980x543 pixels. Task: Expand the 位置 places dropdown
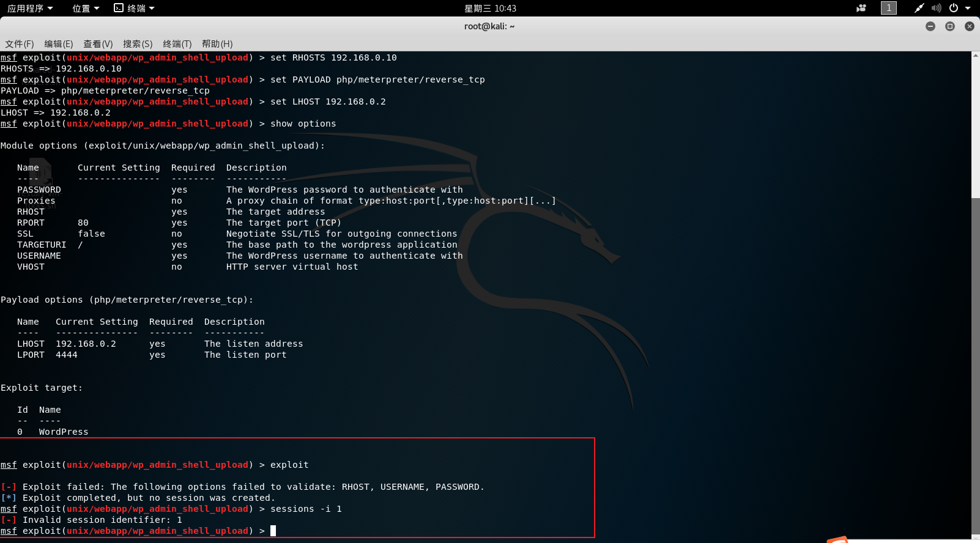tap(86, 8)
